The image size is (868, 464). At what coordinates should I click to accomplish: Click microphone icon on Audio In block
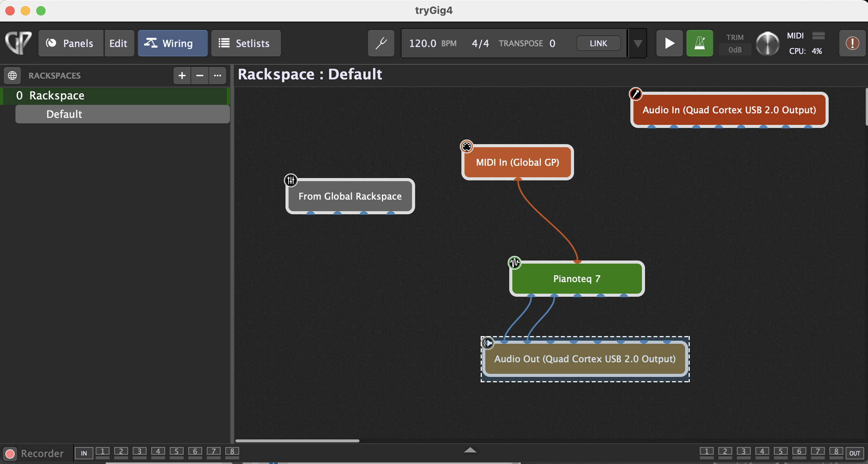pyautogui.click(x=635, y=94)
